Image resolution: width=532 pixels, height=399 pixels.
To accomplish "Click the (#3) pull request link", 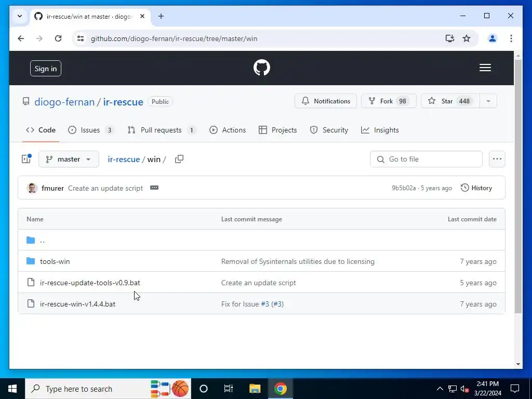I will pyautogui.click(x=277, y=304).
